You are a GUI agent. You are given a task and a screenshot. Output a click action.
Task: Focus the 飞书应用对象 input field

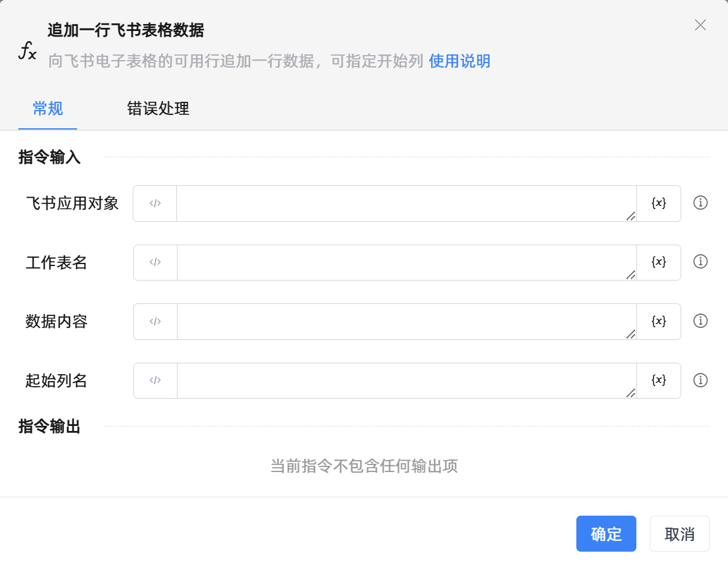pos(406,203)
